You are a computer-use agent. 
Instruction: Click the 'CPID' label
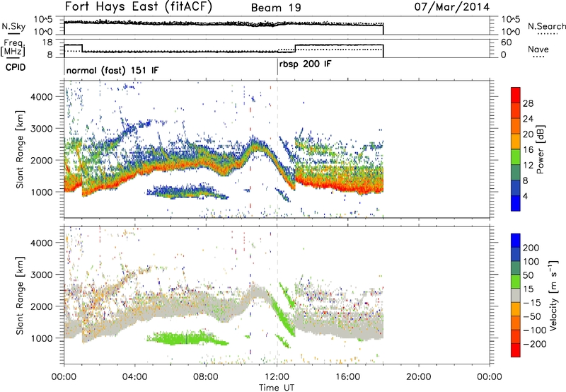16,67
